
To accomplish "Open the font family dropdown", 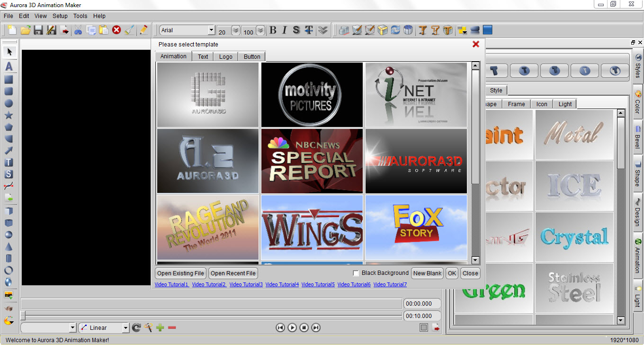I will [211, 30].
